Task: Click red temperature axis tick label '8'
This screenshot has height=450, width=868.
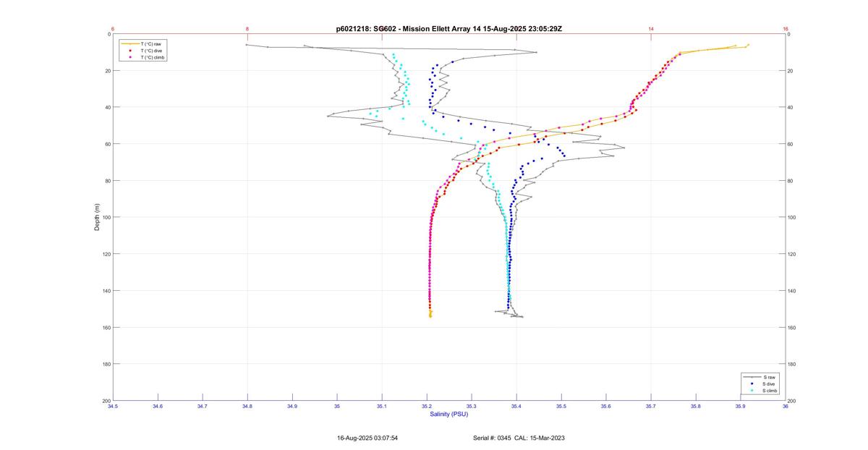Action: pyautogui.click(x=247, y=29)
